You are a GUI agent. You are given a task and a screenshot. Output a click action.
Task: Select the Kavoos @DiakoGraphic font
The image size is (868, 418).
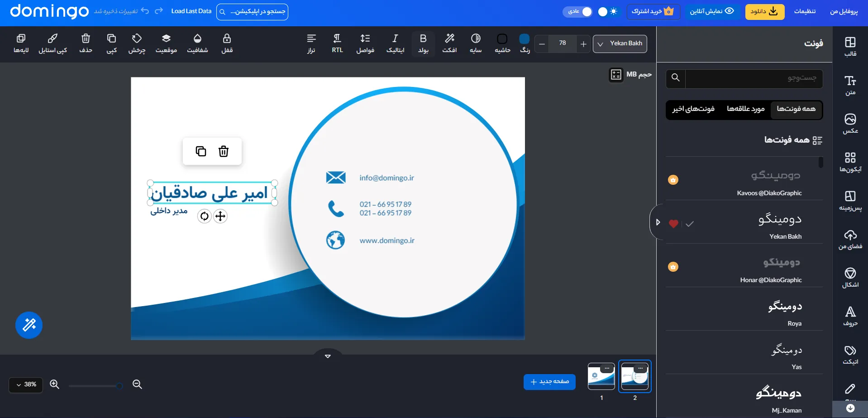coord(744,180)
